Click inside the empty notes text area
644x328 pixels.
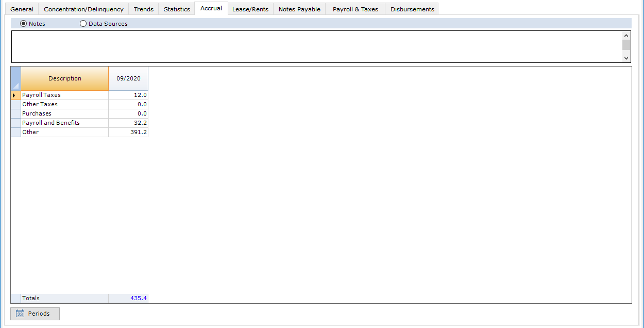point(309,45)
